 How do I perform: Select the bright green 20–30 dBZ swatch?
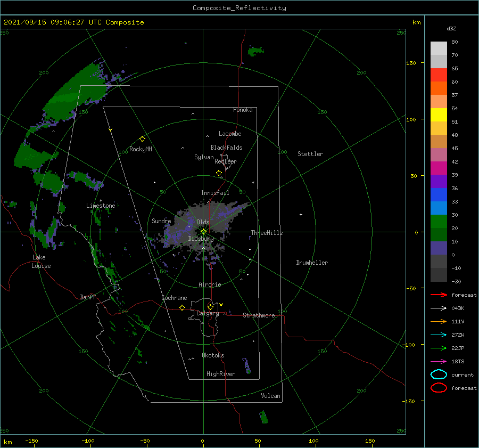[x=439, y=222]
